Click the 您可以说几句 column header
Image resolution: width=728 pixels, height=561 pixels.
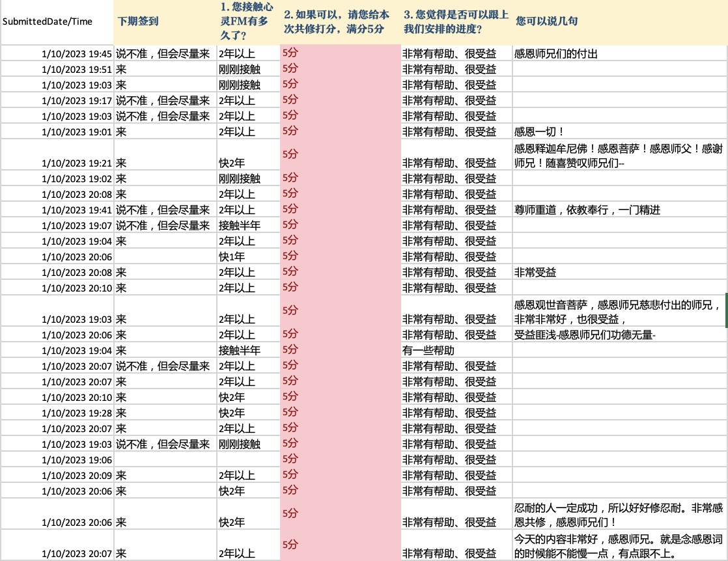(x=547, y=21)
